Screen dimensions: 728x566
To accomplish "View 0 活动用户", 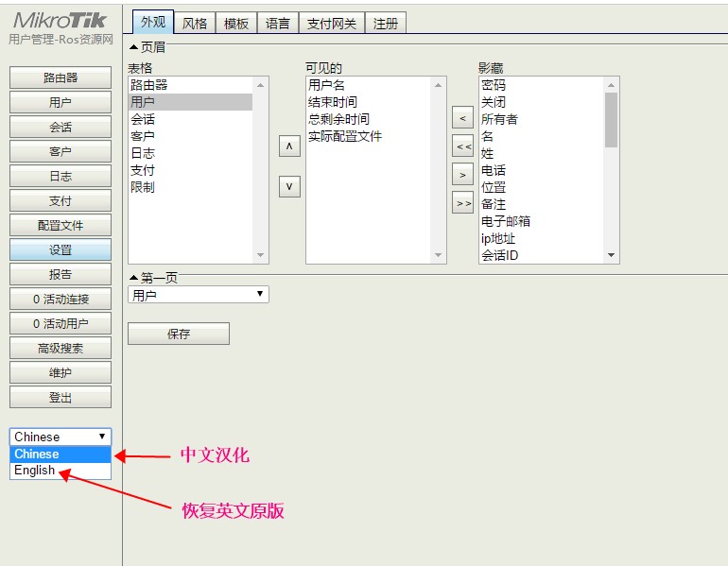I will point(61,323).
